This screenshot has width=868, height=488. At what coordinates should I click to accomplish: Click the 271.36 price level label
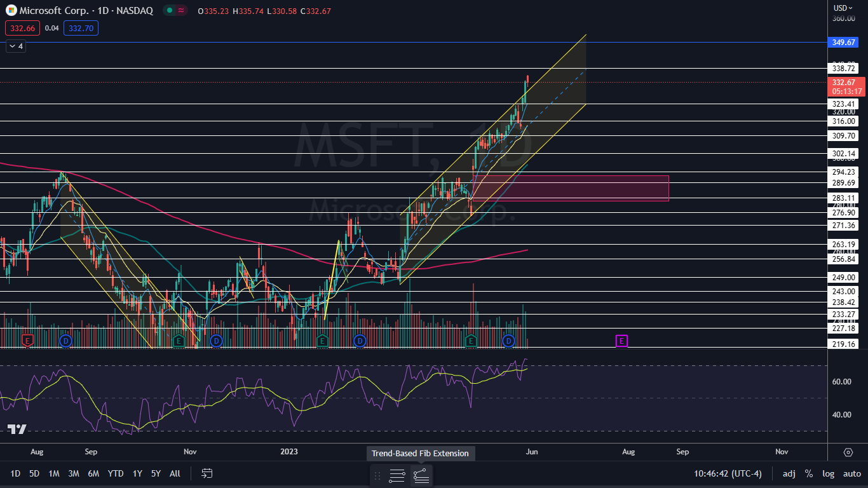pyautogui.click(x=844, y=226)
